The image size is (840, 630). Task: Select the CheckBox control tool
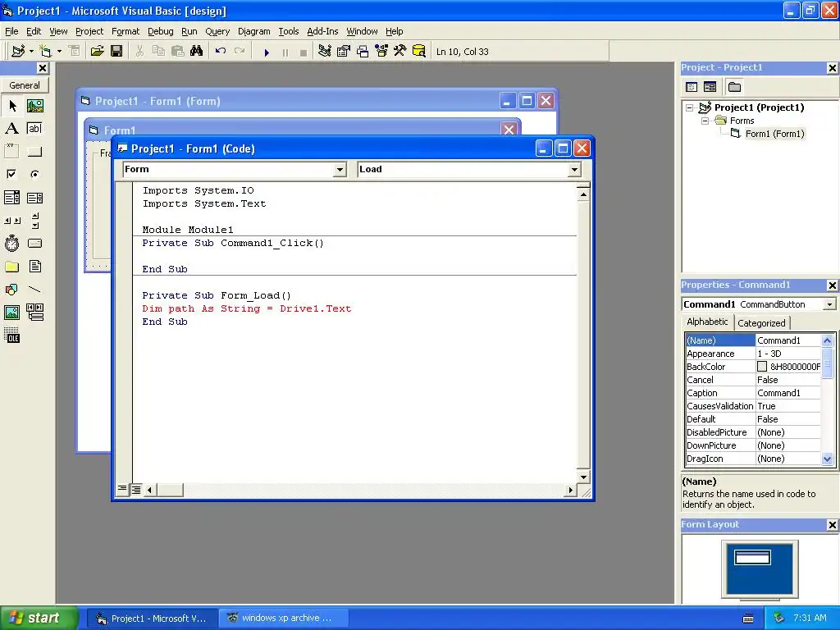[x=11, y=174]
